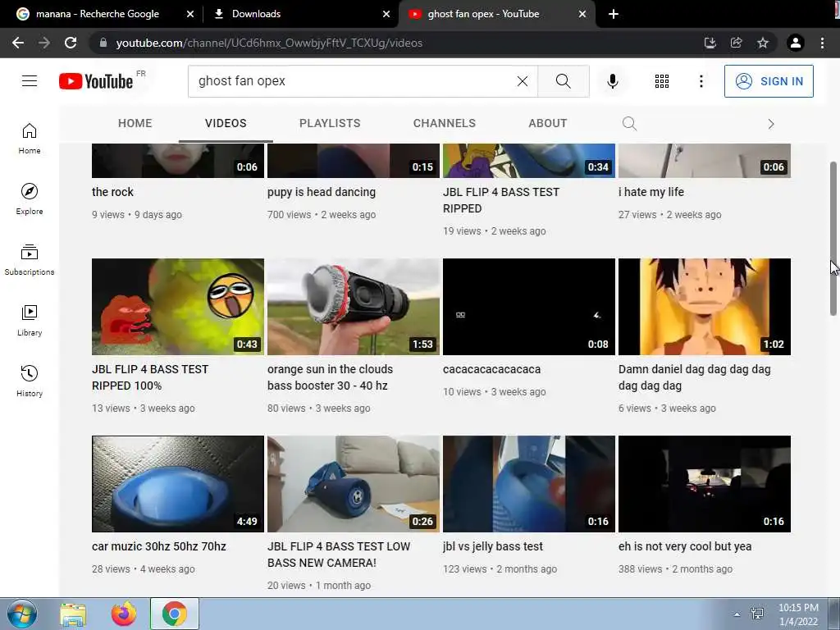The height and width of the screenshot is (630, 840).
Task: Click the channel search magnifier icon
Action: 629,124
